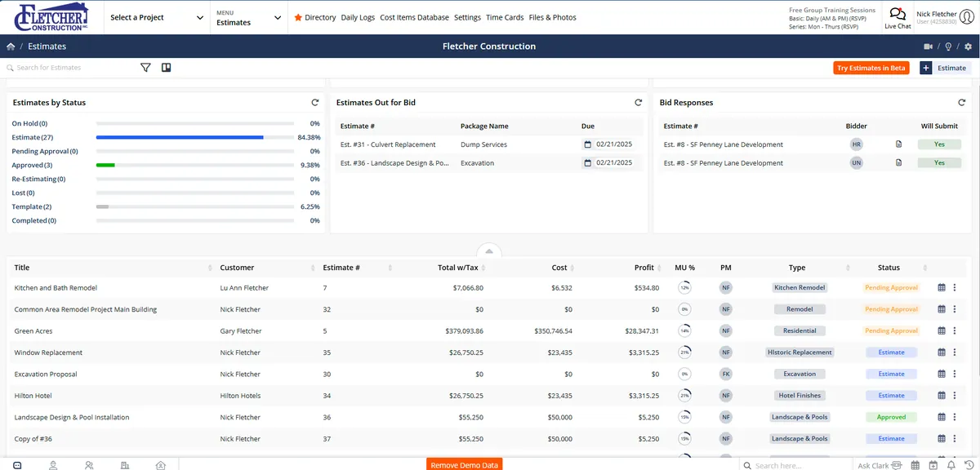Image resolution: width=980 pixels, height=470 pixels.
Task: Open the estimates filter funnel icon
Action: (145, 68)
